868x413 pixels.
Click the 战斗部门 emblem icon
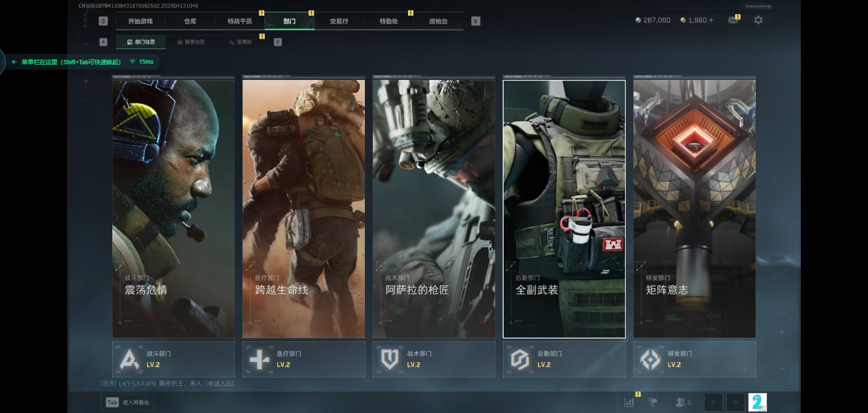tap(129, 359)
